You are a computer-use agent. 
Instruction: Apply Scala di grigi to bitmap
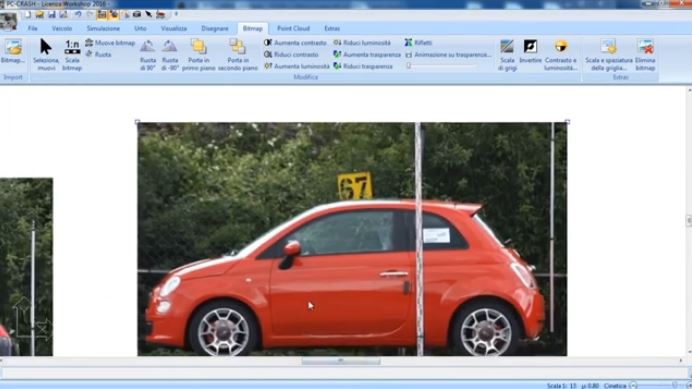point(507,55)
